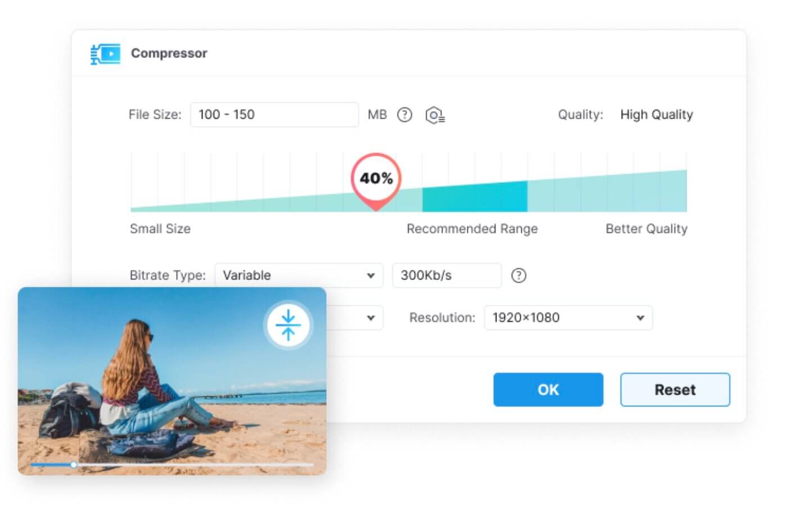
Task: Click the Compressor logo icon
Action: [x=105, y=53]
